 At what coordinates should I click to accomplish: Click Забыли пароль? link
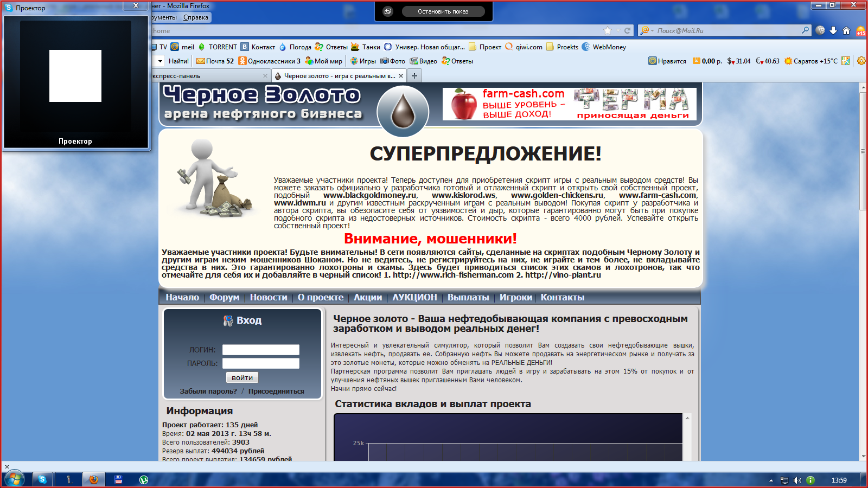click(x=208, y=391)
